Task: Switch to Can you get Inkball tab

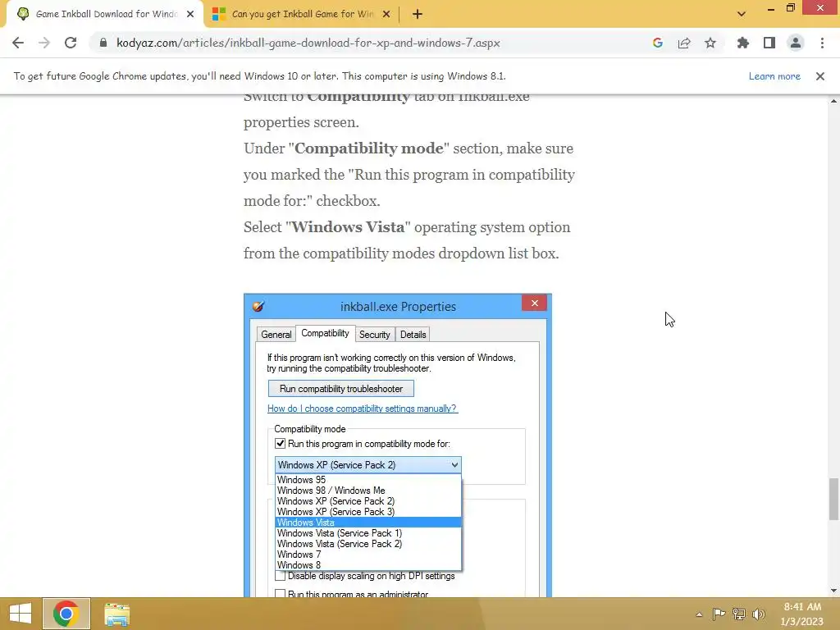Action: tap(303, 15)
